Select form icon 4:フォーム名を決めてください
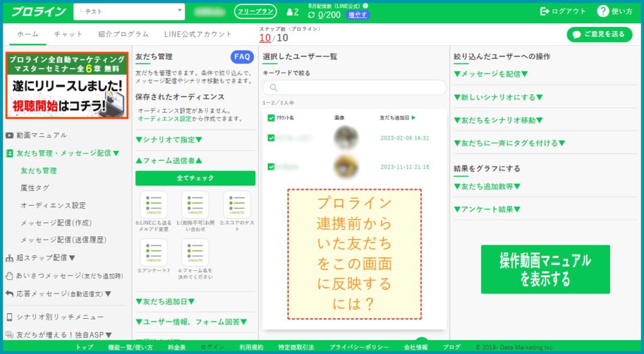This screenshot has height=354, width=644. [195, 252]
